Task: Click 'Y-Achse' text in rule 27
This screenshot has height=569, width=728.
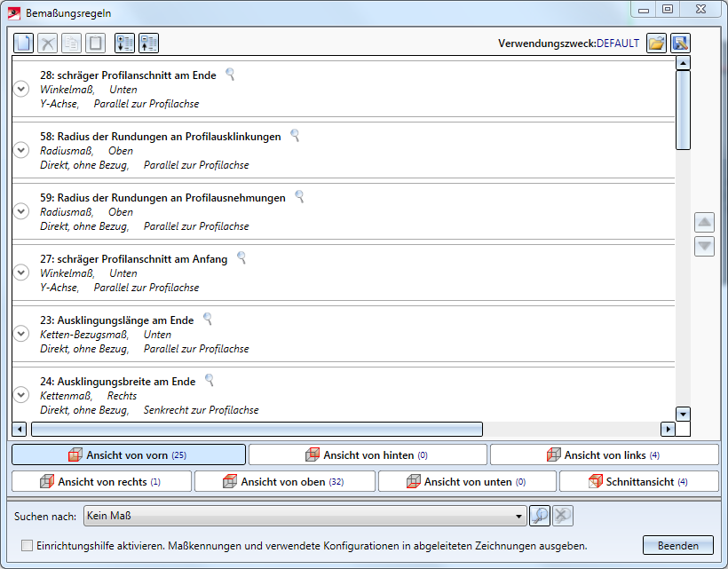Action: point(59,288)
